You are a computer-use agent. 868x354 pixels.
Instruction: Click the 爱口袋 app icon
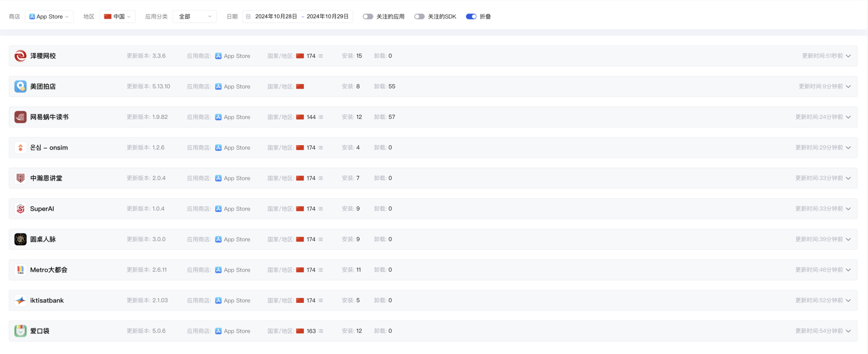(x=20, y=331)
